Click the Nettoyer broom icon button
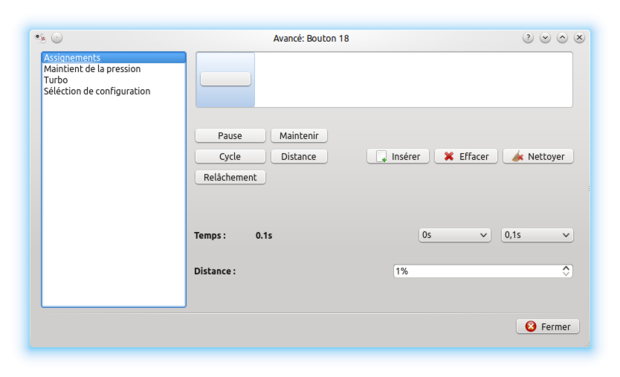 pyautogui.click(x=538, y=156)
